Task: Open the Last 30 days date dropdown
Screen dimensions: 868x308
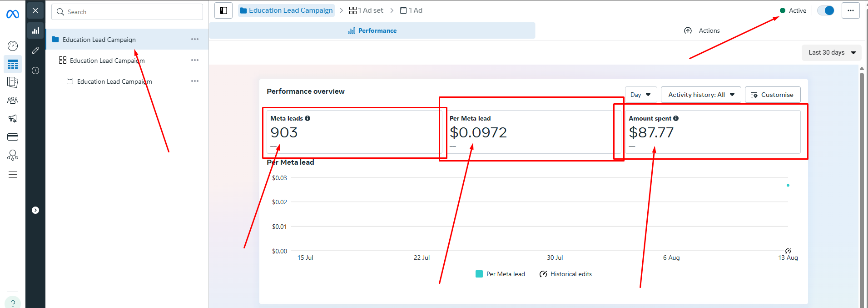Action: tap(832, 53)
